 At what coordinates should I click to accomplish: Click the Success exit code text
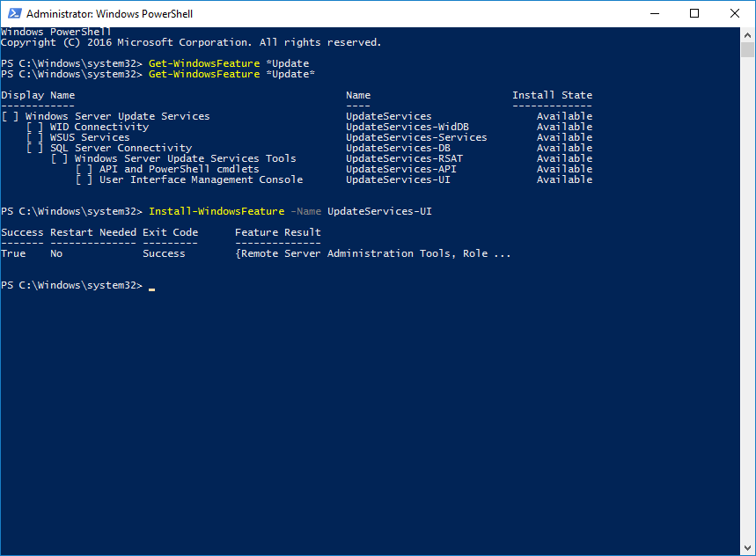[163, 252]
